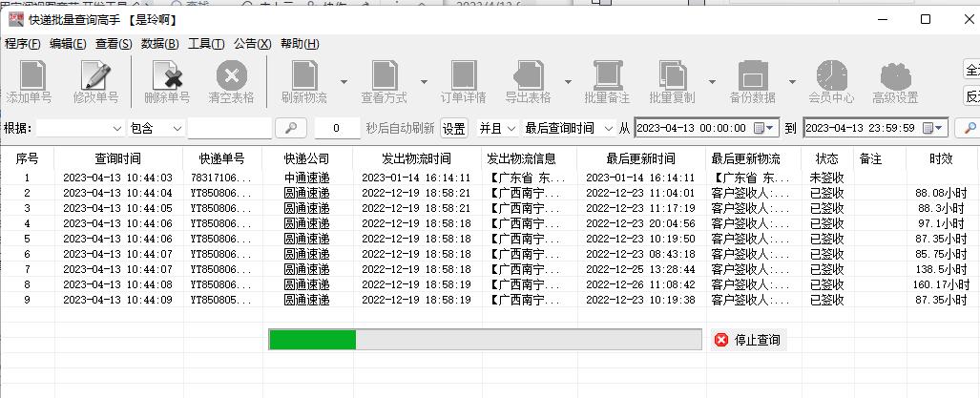This screenshot has width=980, height=398.
Task: Select the 2022-12-25 13:28:44 update time cell
Action: pyautogui.click(x=640, y=269)
